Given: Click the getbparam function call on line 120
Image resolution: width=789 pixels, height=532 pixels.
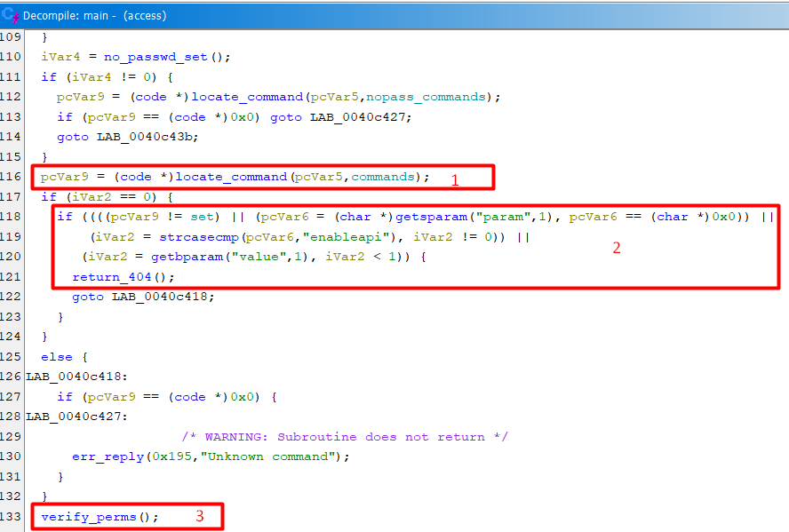Looking at the screenshot, I should [187, 257].
